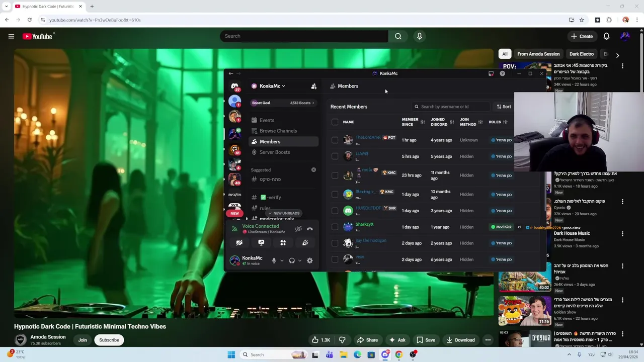644x362 pixels.
Task: Dismiss the Suggested channels section
Action: [x=313, y=170]
